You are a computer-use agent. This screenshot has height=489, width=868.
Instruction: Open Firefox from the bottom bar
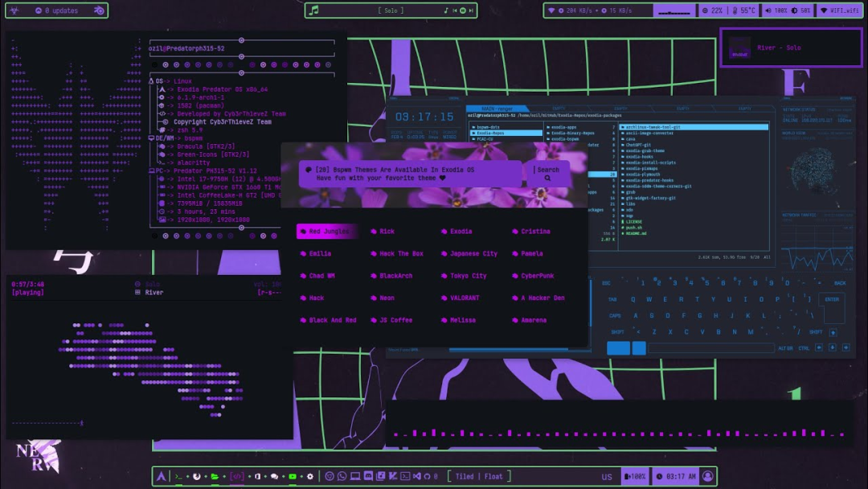tap(197, 476)
